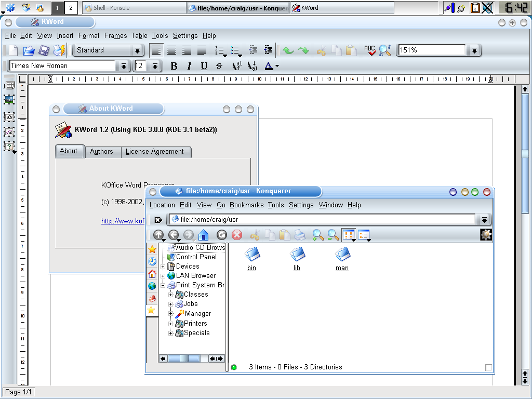
Task: Toggle underline formatting in KWord
Action: [x=204, y=66]
